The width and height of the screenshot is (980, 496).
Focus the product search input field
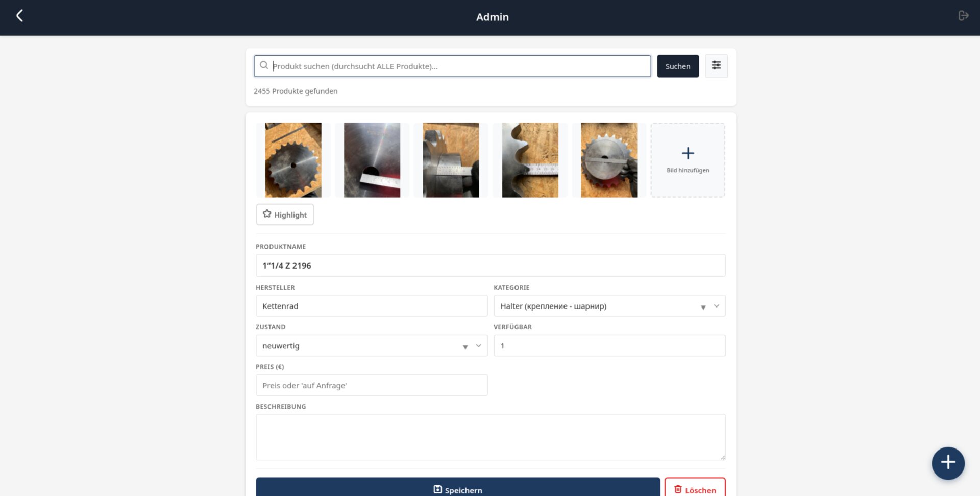coord(459,66)
